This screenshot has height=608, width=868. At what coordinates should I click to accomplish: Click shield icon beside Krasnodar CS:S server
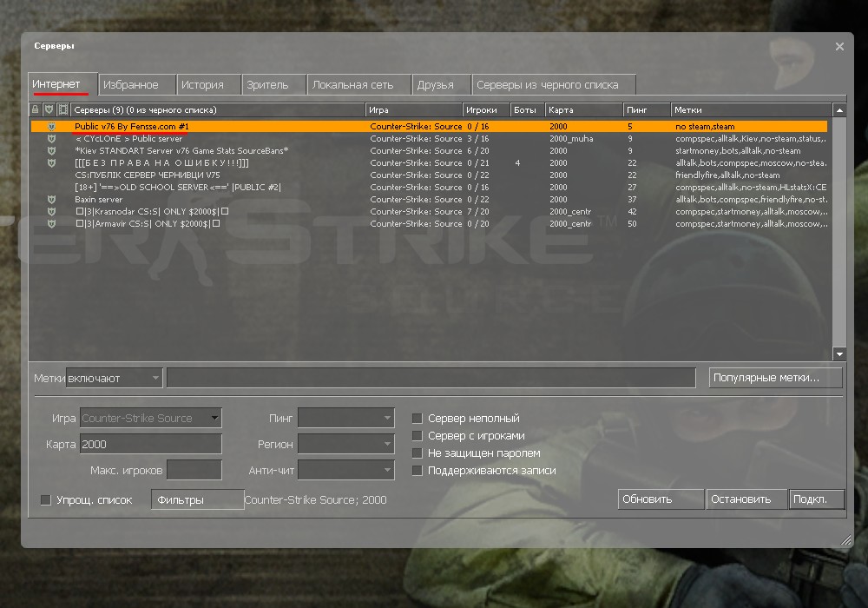(51, 212)
